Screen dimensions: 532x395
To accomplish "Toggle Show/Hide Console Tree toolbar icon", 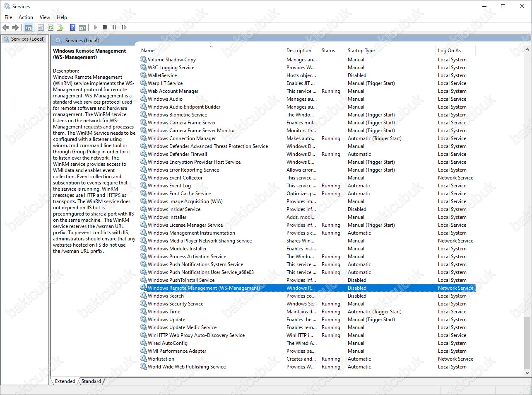I will point(29,27).
